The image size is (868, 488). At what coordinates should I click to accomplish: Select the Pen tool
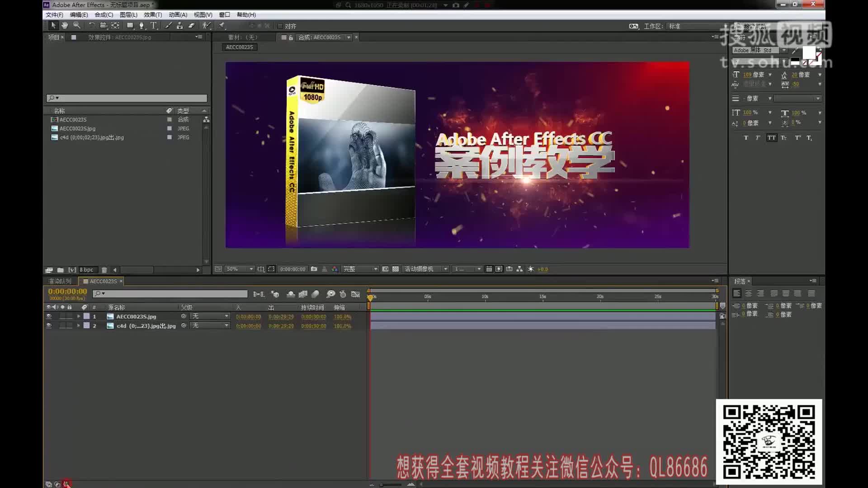(x=142, y=26)
